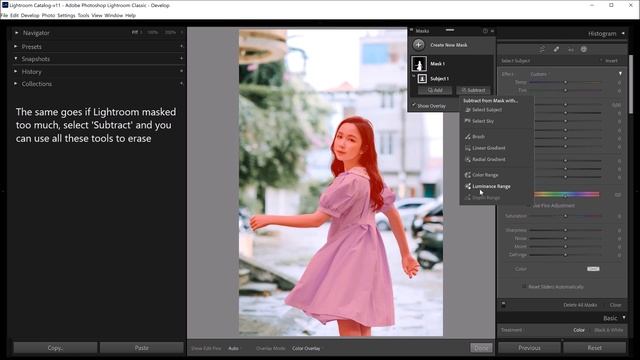This screenshot has width=640, height=360.
Task: Choose Select Sky from subtract menu
Action: [x=483, y=121]
